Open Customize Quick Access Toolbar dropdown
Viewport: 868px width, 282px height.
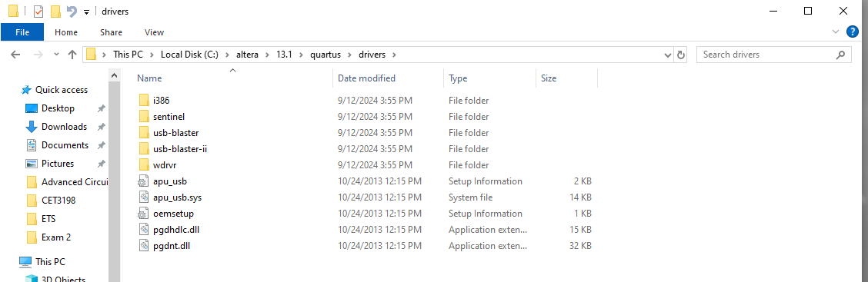(x=86, y=12)
